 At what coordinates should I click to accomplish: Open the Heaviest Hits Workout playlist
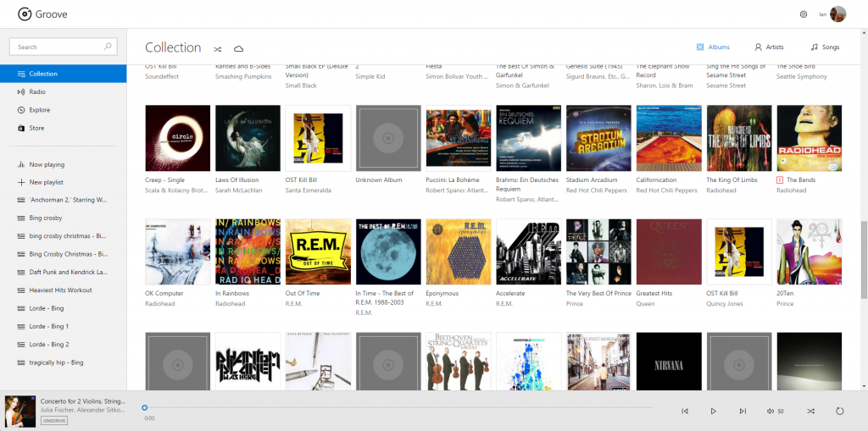pyautogui.click(x=63, y=290)
